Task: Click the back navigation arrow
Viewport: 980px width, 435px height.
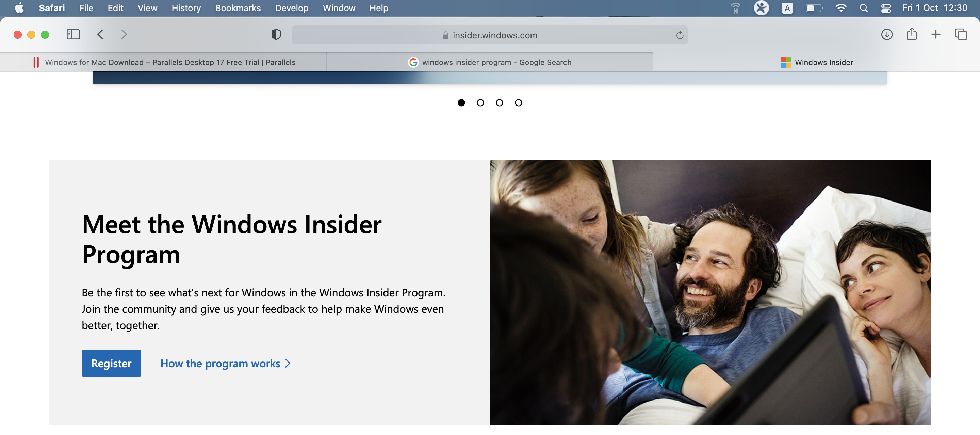Action: [x=99, y=34]
